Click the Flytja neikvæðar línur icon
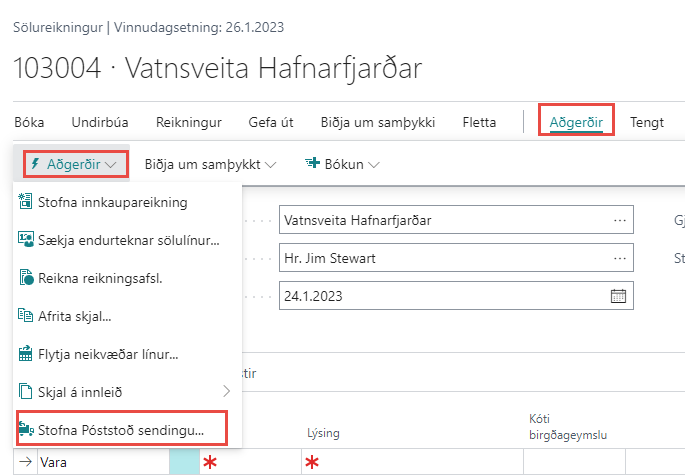The width and height of the screenshot is (685, 475). tap(27, 353)
